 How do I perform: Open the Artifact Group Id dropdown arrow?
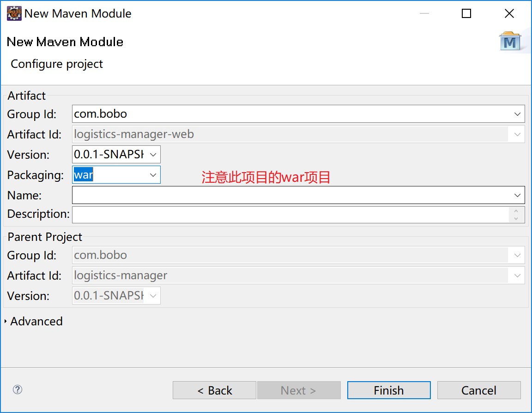[x=517, y=114]
